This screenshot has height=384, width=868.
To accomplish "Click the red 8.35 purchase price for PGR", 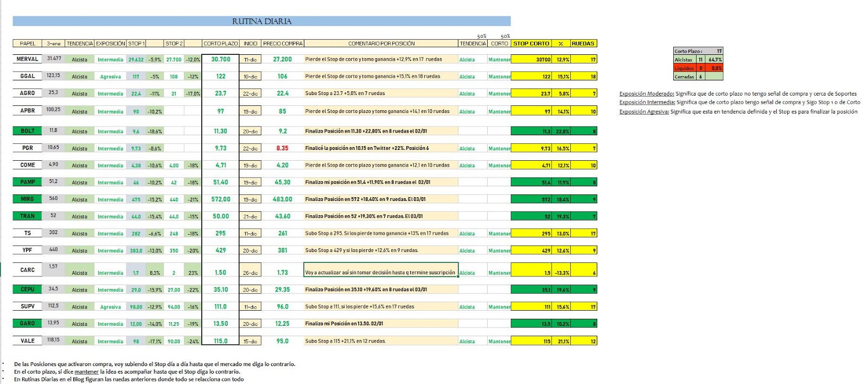I will (282, 148).
